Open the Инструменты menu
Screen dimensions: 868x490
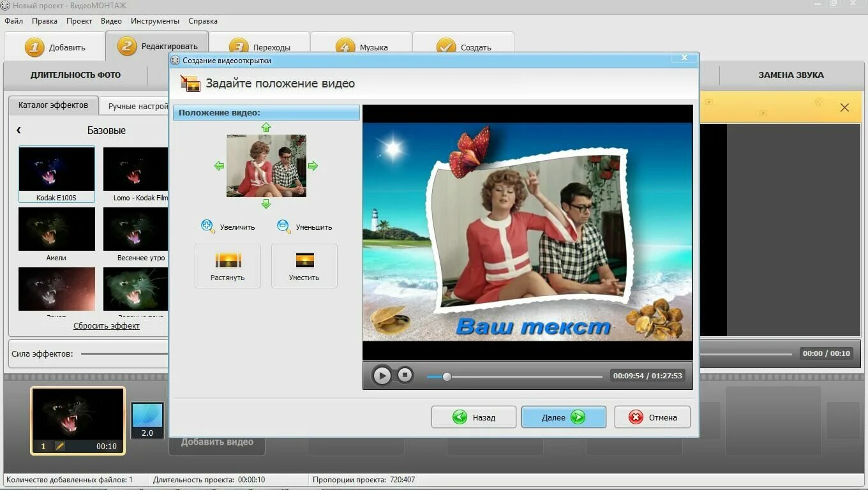(x=155, y=21)
